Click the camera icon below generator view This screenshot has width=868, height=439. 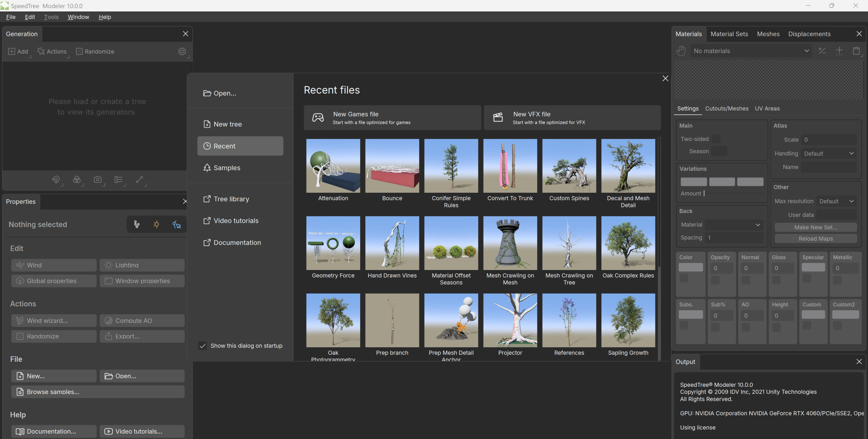[98, 180]
